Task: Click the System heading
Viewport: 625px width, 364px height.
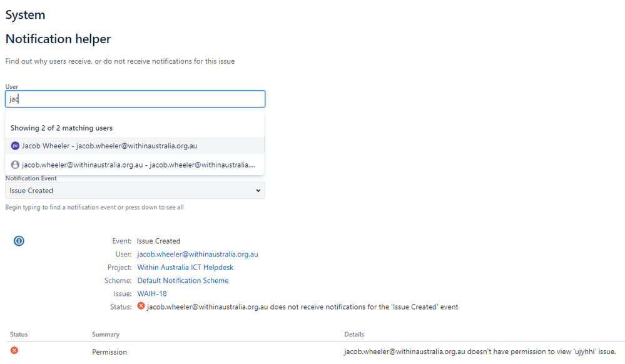Action: point(25,15)
